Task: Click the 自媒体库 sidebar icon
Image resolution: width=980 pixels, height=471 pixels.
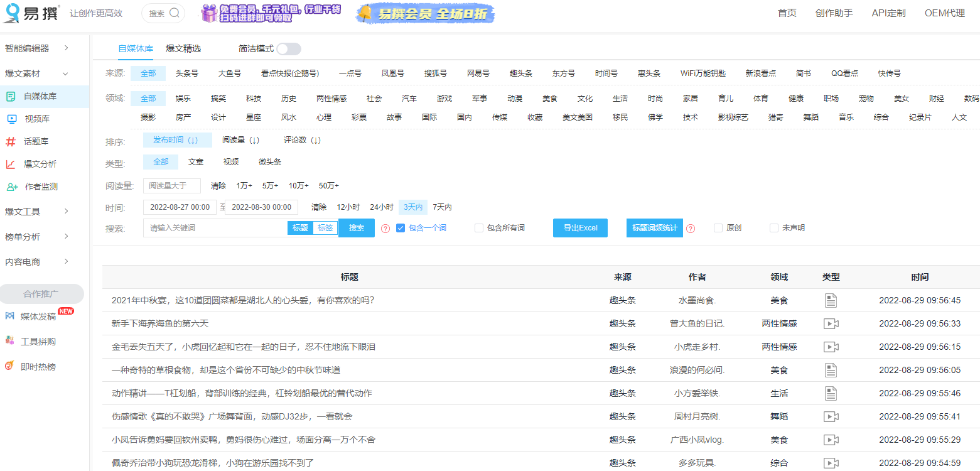Action: pyautogui.click(x=11, y=96)
